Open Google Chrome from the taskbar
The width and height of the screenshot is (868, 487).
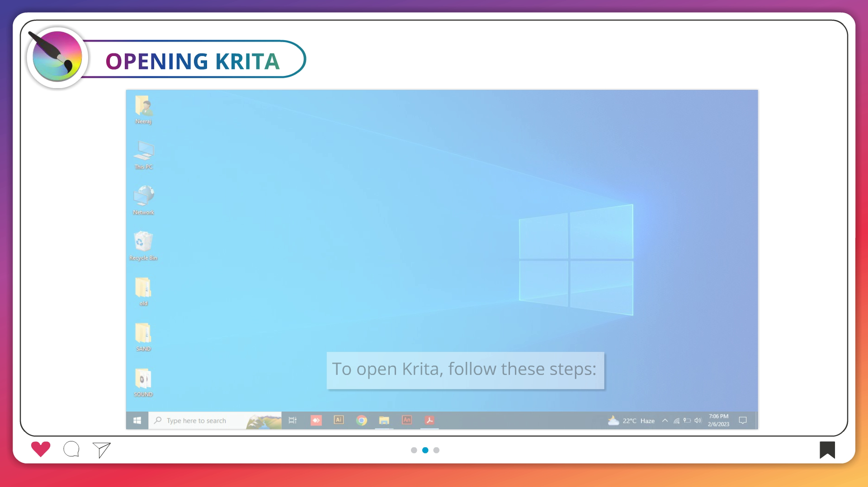361,421
